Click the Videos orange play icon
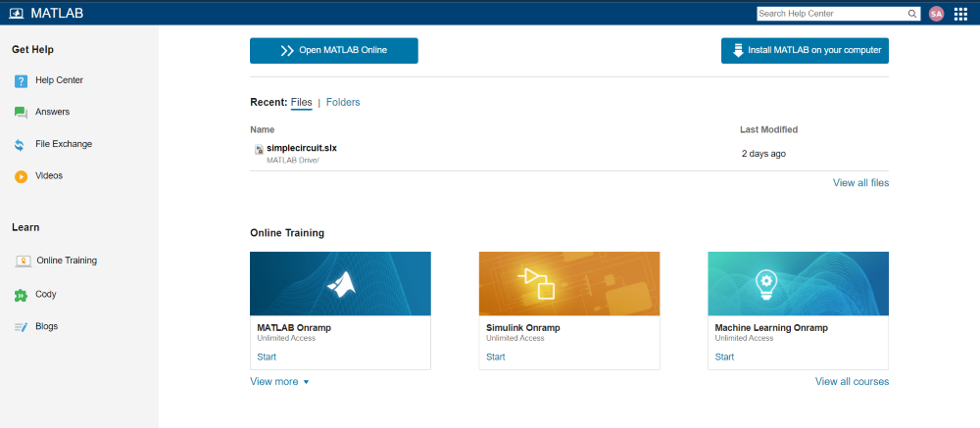The height and width of the screenshot is (428, 980). (x=21, y=177)
